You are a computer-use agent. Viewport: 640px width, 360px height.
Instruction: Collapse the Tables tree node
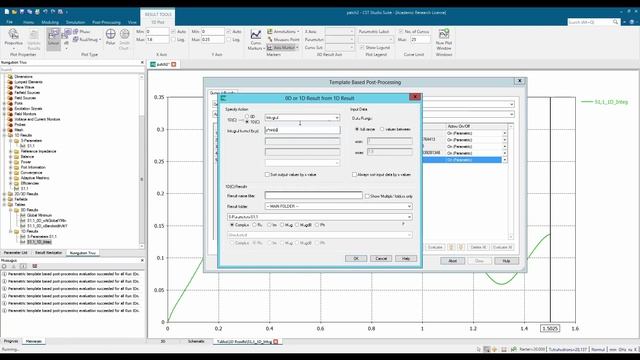click(x=4, y=204)
